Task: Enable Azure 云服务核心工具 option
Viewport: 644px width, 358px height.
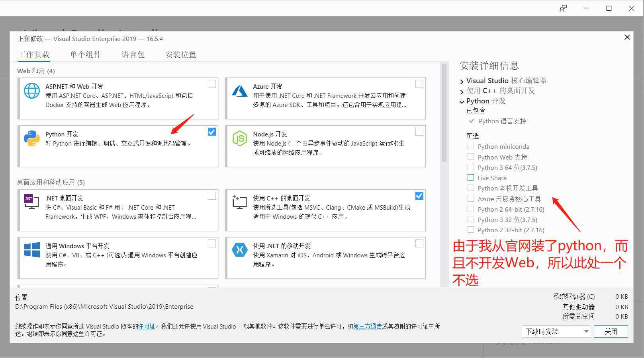Action: [471, 198]
